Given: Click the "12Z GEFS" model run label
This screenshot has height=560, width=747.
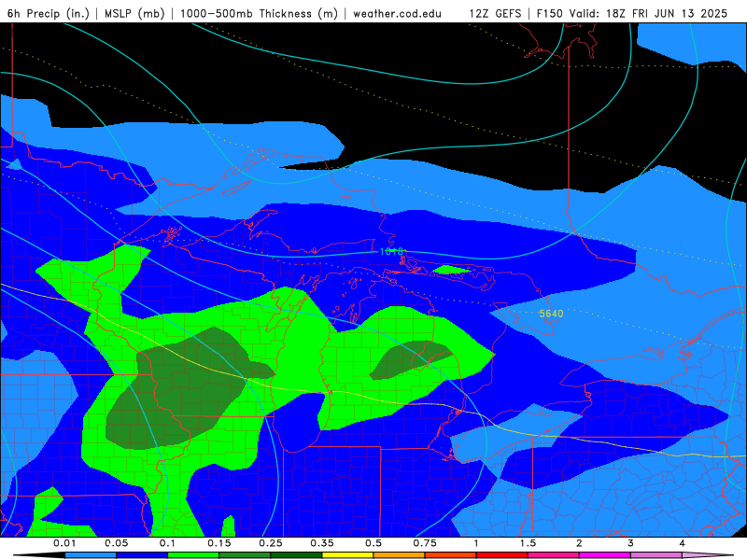Looking at the screenshot, I should (x=495, y=13).
